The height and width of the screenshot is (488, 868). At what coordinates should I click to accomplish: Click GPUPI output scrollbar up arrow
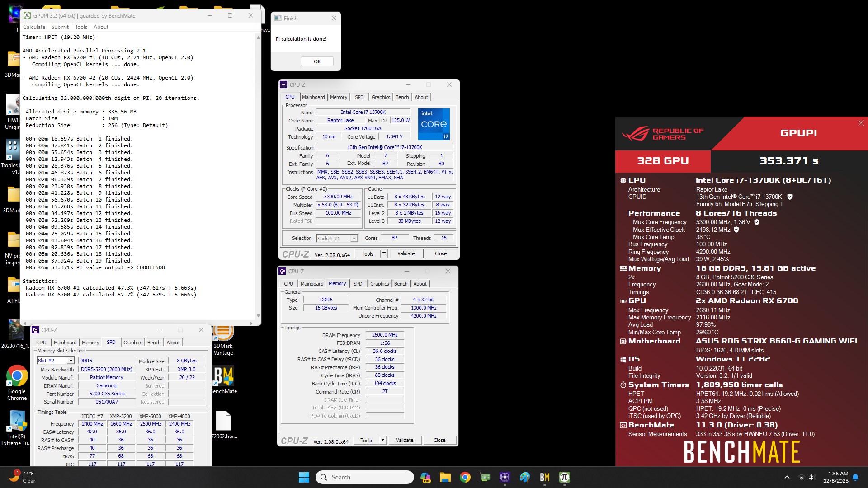(x=259, y=37)
